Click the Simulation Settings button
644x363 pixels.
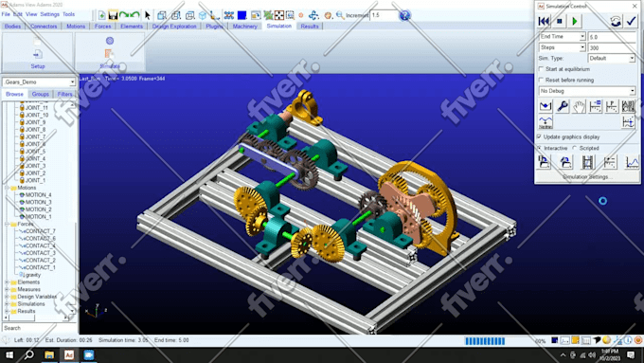pos(587,177)
